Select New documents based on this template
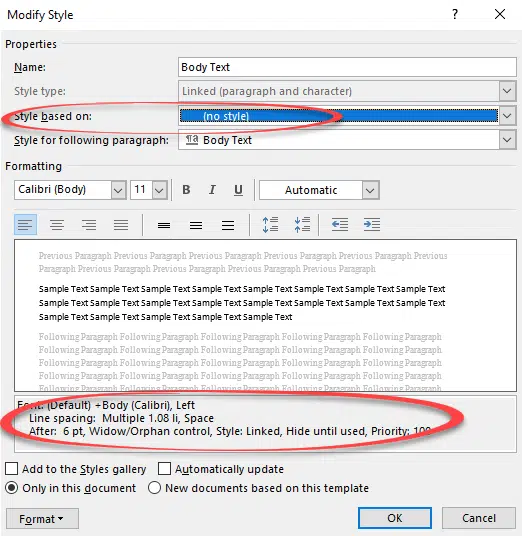This screenshot has width=522, height=536. (x=154, y=488)
